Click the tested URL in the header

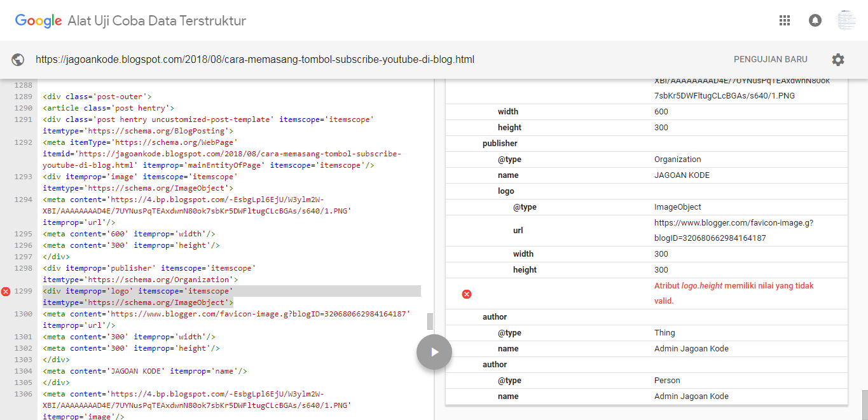(254, 60)
